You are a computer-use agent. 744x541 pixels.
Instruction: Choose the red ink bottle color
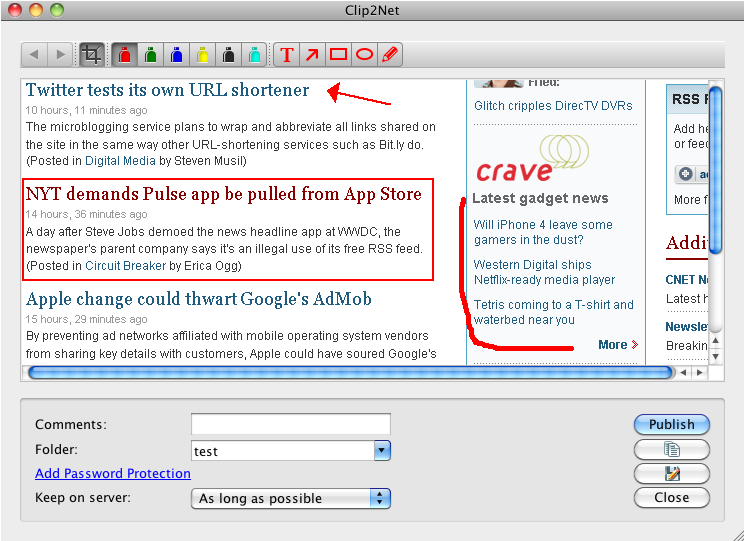coord(125,55)
